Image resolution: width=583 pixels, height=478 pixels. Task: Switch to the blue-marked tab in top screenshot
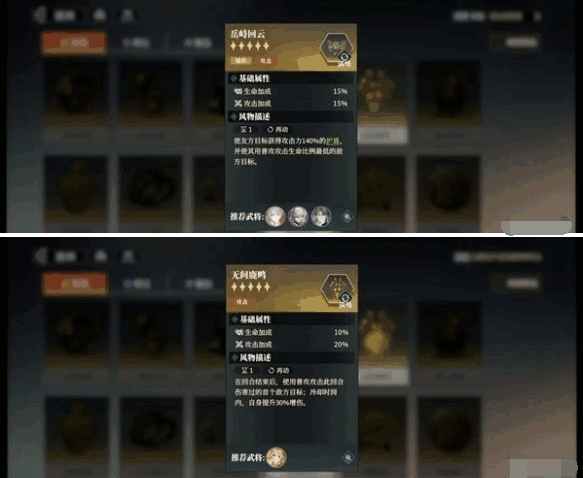click(198, 43)
